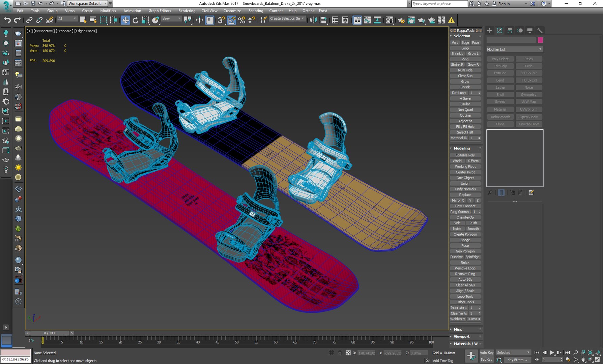Activate the Select and Rotate tool
Viewport: 603px width, 364px height.
[x=135, y=20]
